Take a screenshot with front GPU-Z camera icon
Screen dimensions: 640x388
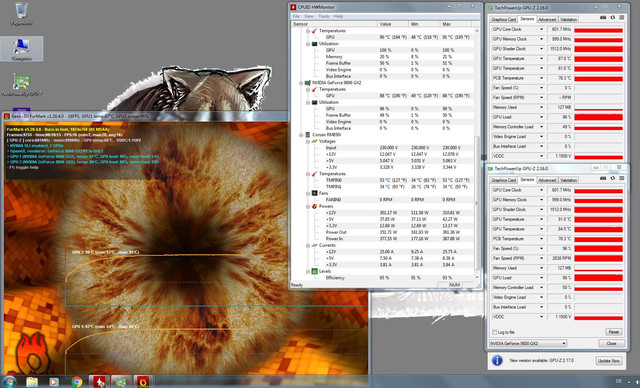pyautogui.click(x=603, y=178)
